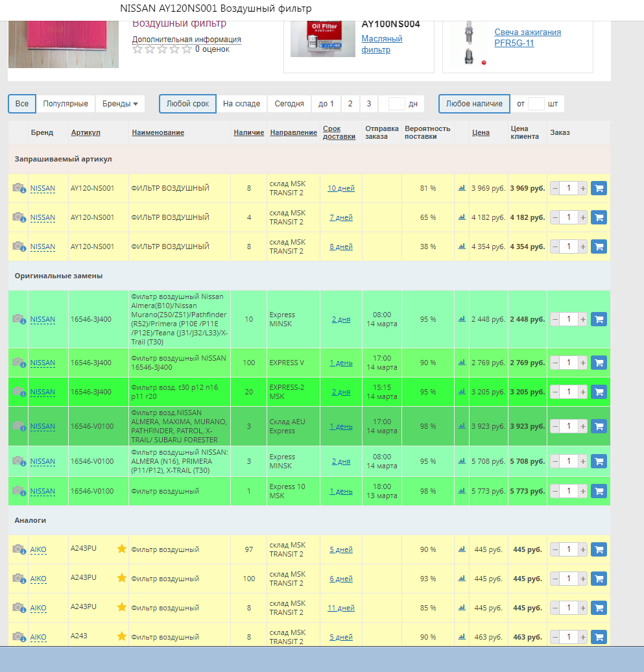Sort table by Наименование
This screenshot has width=644, height=672.
pyautogui.click(x=158, y=132)
